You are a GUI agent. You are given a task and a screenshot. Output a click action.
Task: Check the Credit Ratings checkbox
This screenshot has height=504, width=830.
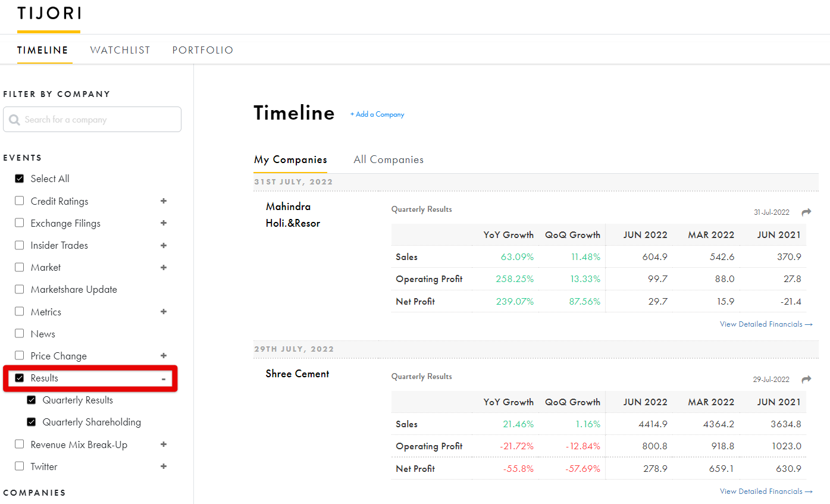(20, 201)
